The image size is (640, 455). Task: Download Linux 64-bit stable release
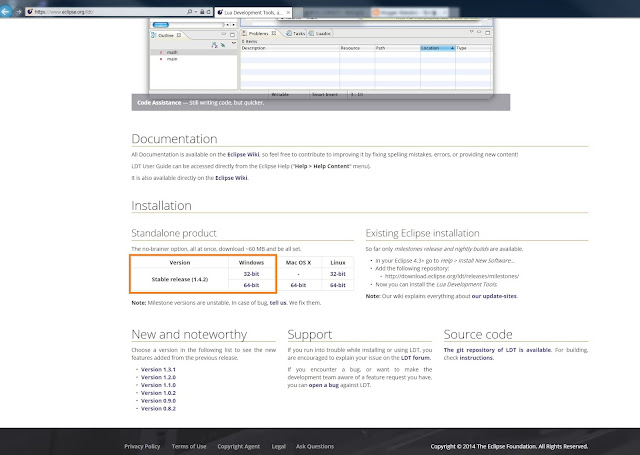[338, 285]
